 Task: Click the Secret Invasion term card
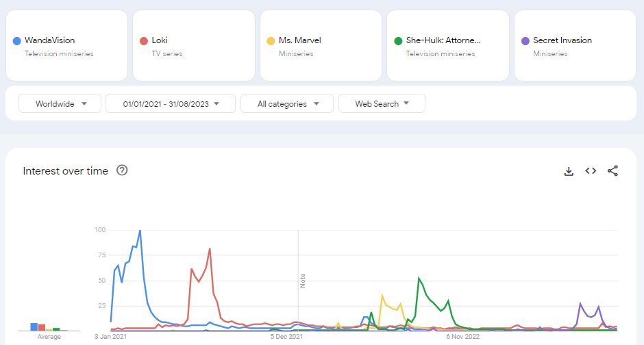click(x=575, y=46)
